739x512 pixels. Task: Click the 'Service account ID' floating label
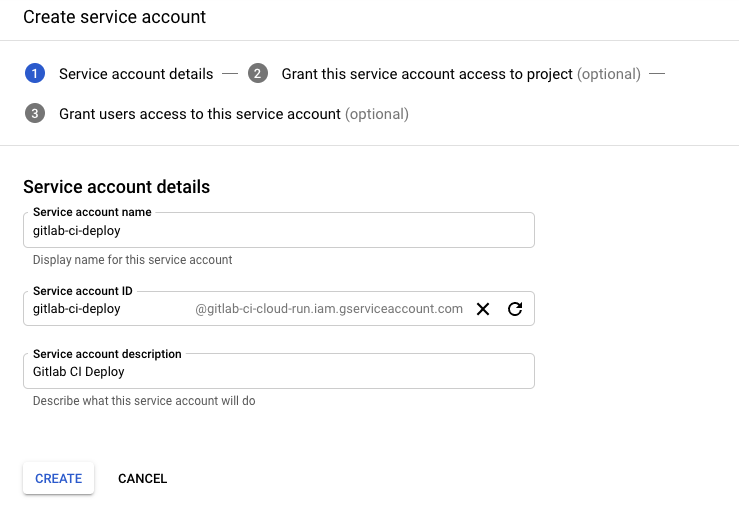click(83, 291)
